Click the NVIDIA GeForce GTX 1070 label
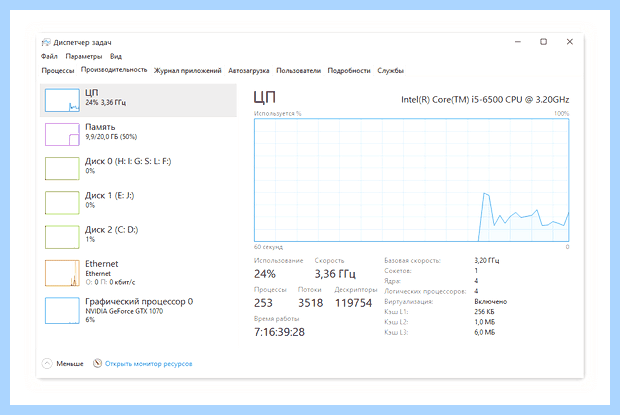Image resolution: width=620 pixels, height=415 pixels. click(124, 311)
